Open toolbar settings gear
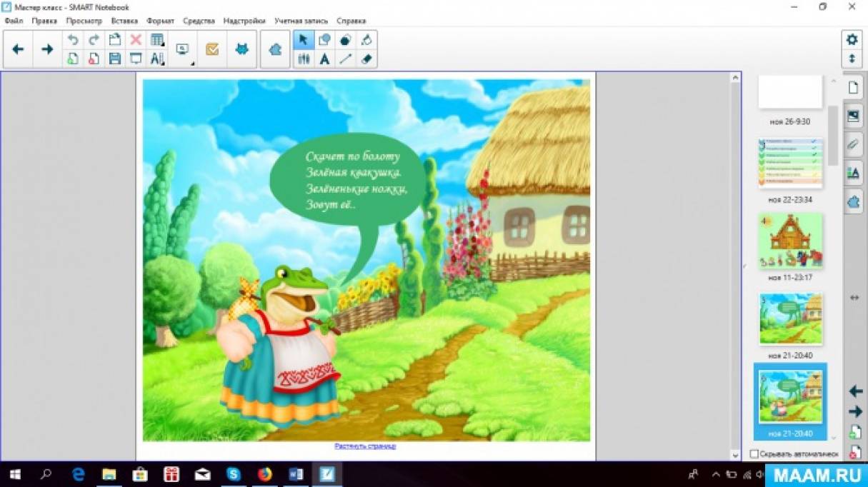868x487 pixels. (x=852, y=40)
